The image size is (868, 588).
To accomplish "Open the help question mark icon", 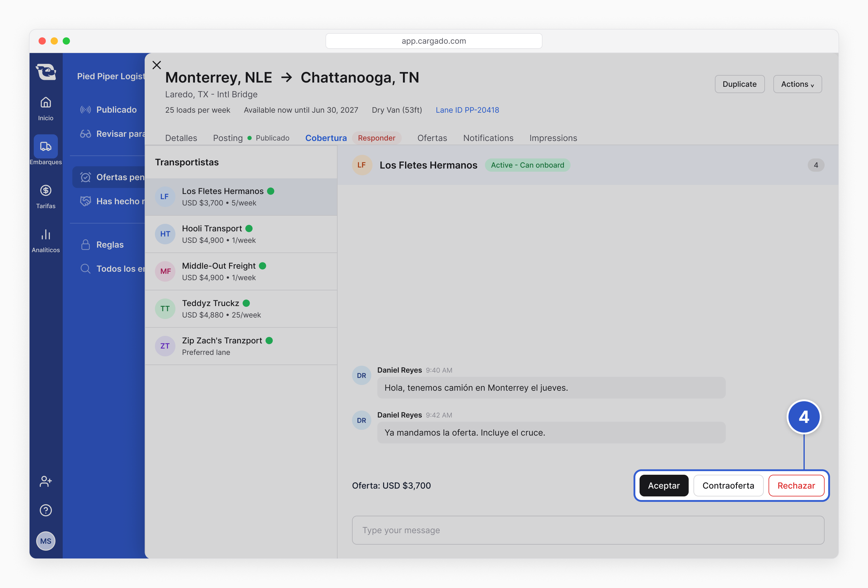I will pos(46,510).
